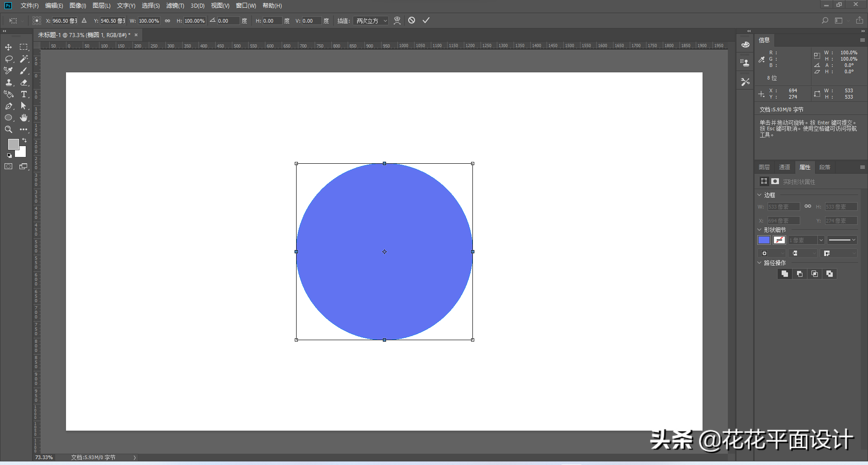Viewport: 868px width, 465px height.
Task: Select the Clone Stamp tool
Action: tap(9, 82)
